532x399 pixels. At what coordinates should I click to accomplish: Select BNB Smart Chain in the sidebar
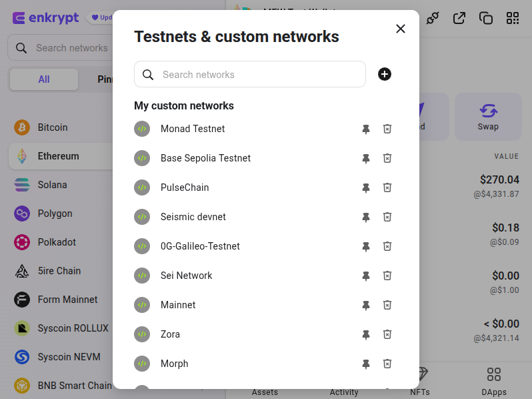[x=61, y=386]
